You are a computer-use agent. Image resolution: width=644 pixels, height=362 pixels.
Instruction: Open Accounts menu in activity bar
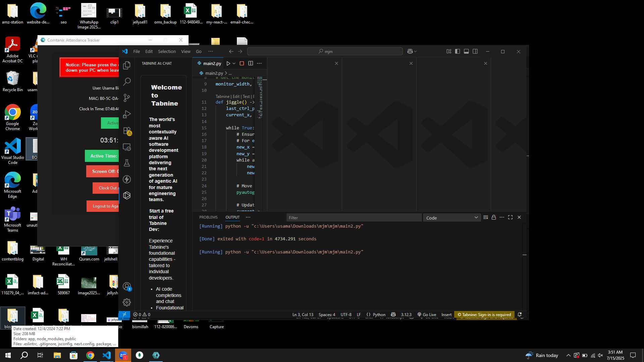click(127, 287)
